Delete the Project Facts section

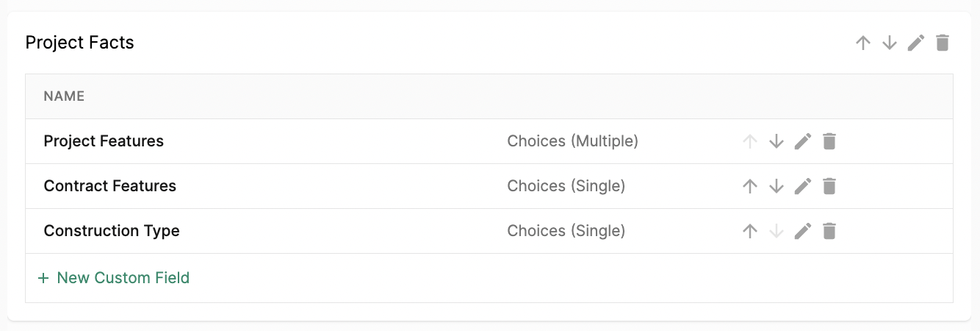[x=943, y=43]
